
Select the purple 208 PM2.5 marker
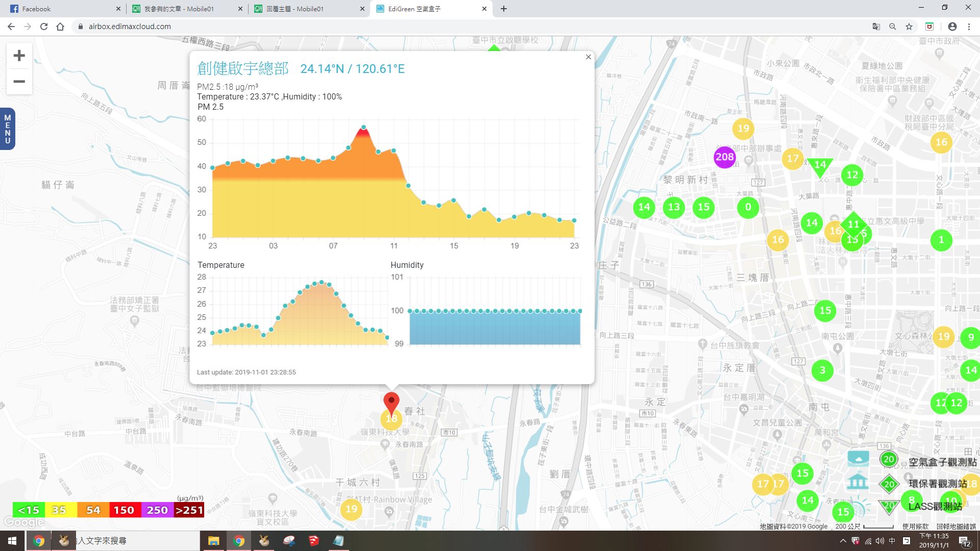[x=725, y=157]
